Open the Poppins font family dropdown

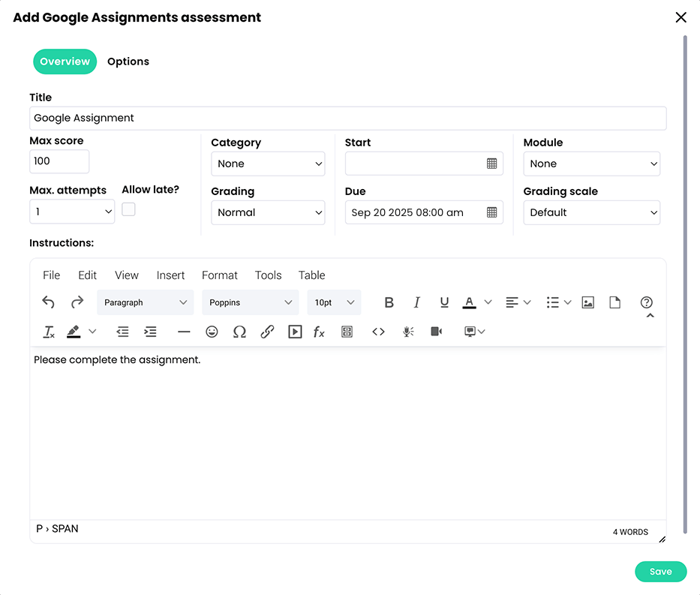point(250,302)
